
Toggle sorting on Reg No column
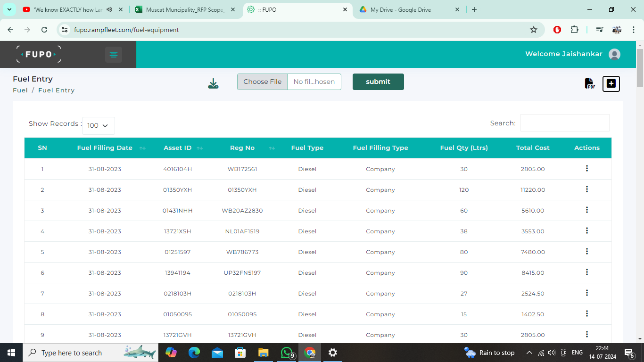[x=272, y=148]
